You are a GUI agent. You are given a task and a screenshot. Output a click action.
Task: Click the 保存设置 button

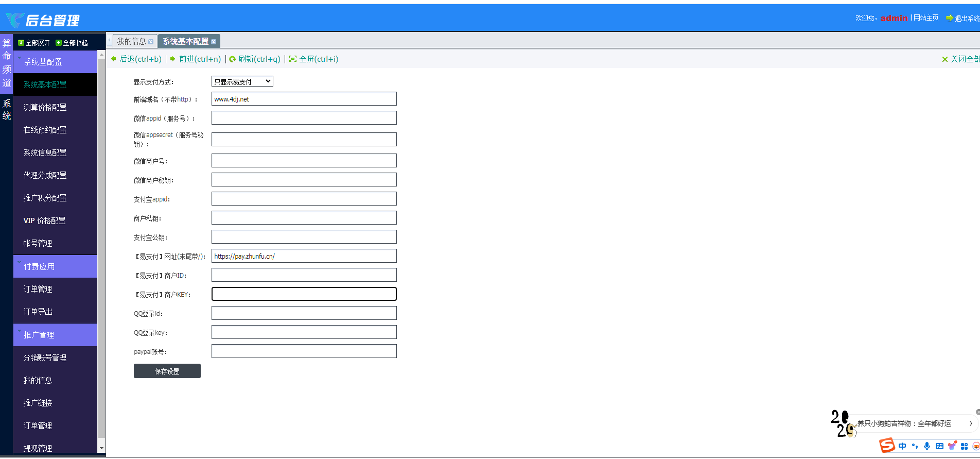(167, 371)
